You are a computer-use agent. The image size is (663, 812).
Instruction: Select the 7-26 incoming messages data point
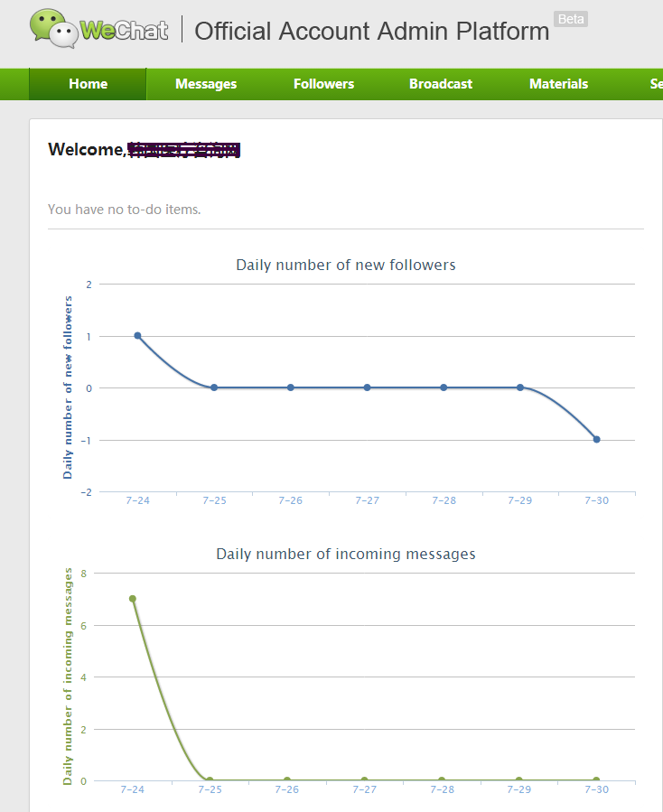(x=287, y=780)
